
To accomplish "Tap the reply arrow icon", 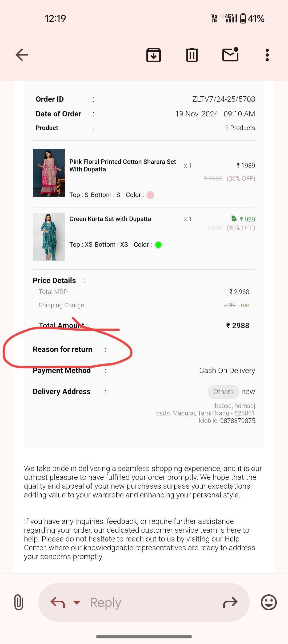I will (x=58, y=602).
